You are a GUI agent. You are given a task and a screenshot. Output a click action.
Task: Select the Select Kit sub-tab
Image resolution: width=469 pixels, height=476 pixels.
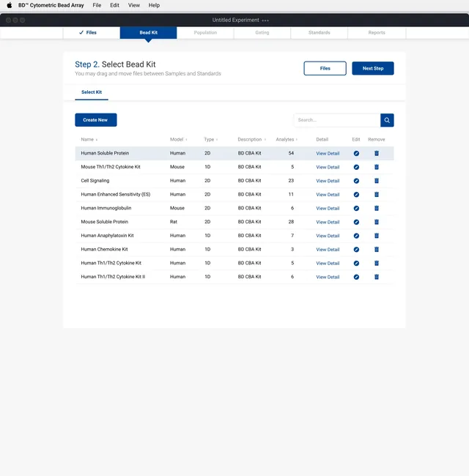pyautogui.click(x=92, y=92)
